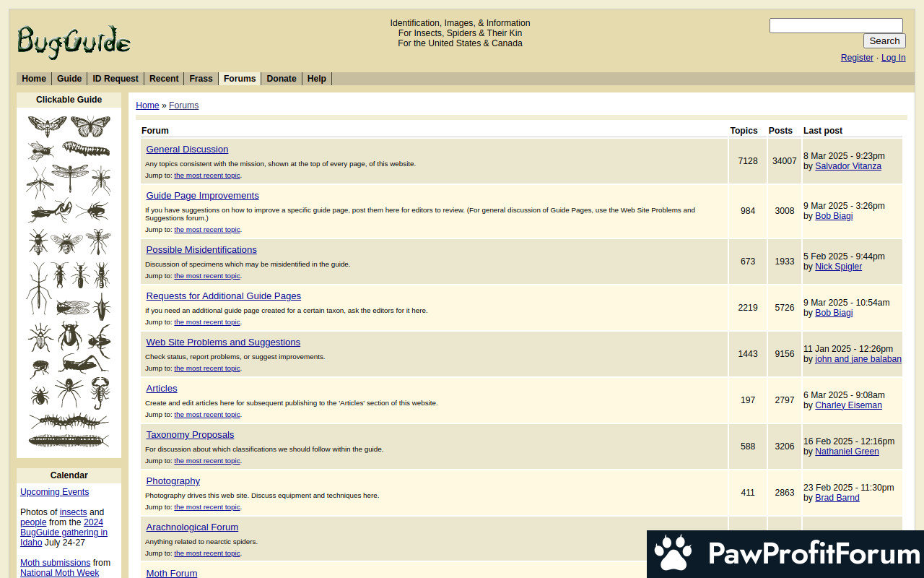View Upcoming Events in the Calendar
Viewport: 924px width, 578px height.
click(x=55, y=492)
